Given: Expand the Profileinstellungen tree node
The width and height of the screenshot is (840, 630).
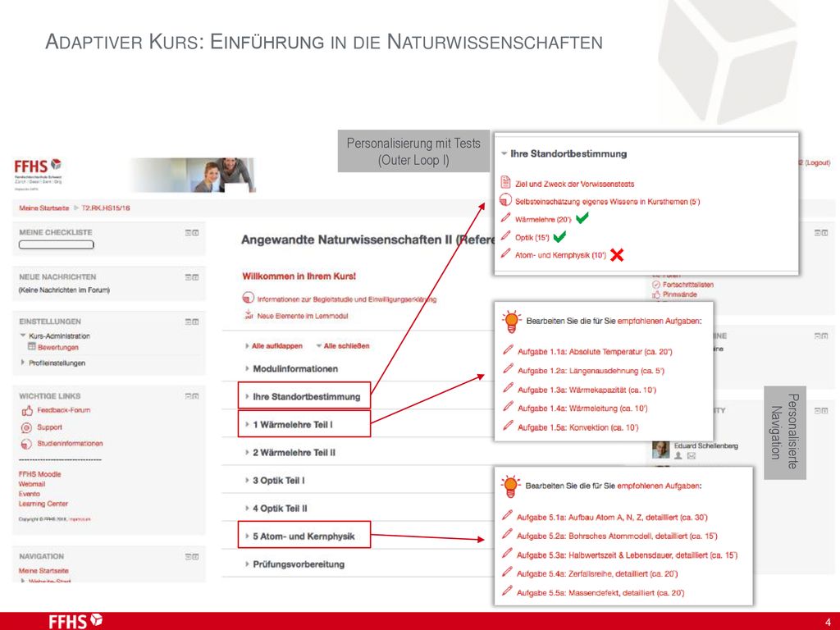Looking at the screenshot, I should coord(22,363).
